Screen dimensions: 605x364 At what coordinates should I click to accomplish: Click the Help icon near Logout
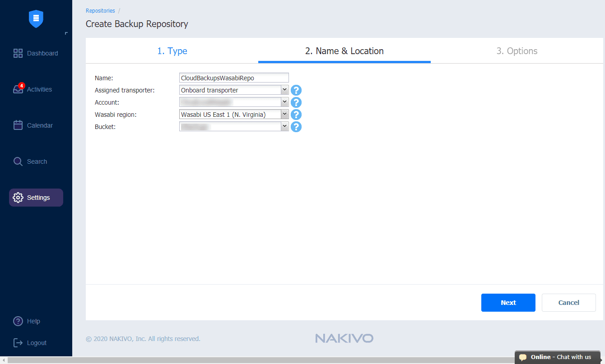click(x=18, y=321)
